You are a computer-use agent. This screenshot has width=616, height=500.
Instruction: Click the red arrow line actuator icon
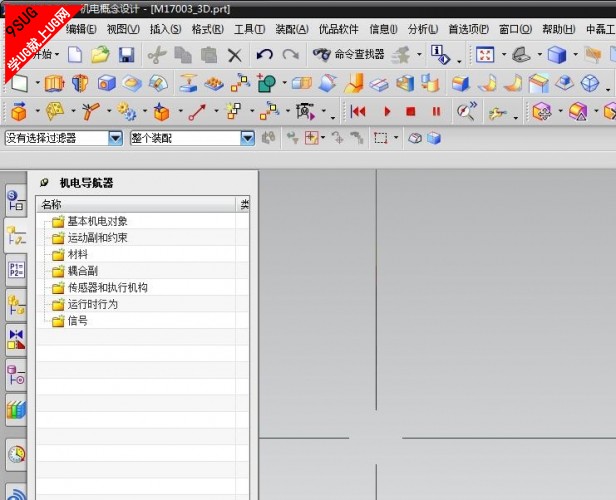(x=197, y=112)
